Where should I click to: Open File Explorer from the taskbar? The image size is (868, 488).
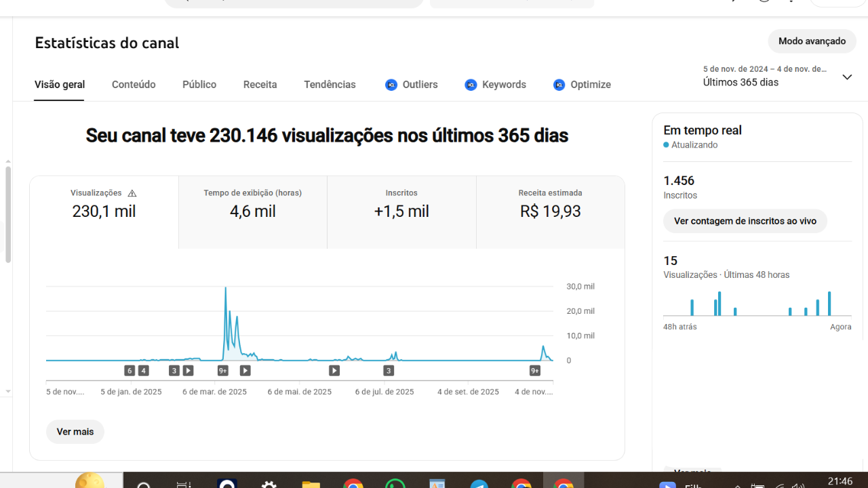[x=311, y=484]
